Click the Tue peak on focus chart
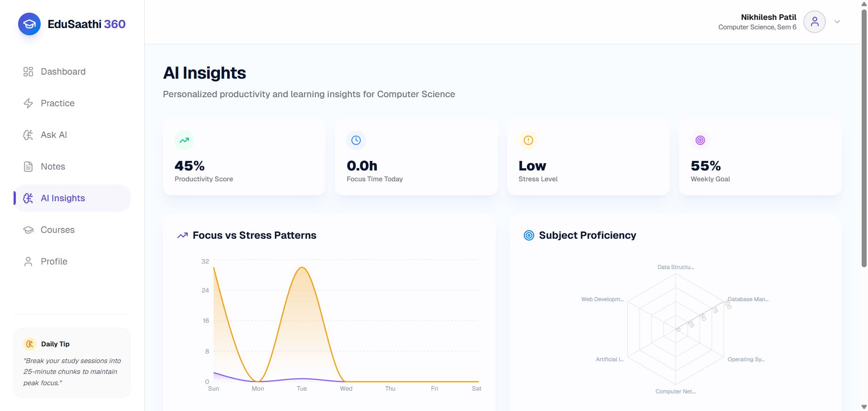The height and width of the screenshot is (411, 868). [302, 268]
